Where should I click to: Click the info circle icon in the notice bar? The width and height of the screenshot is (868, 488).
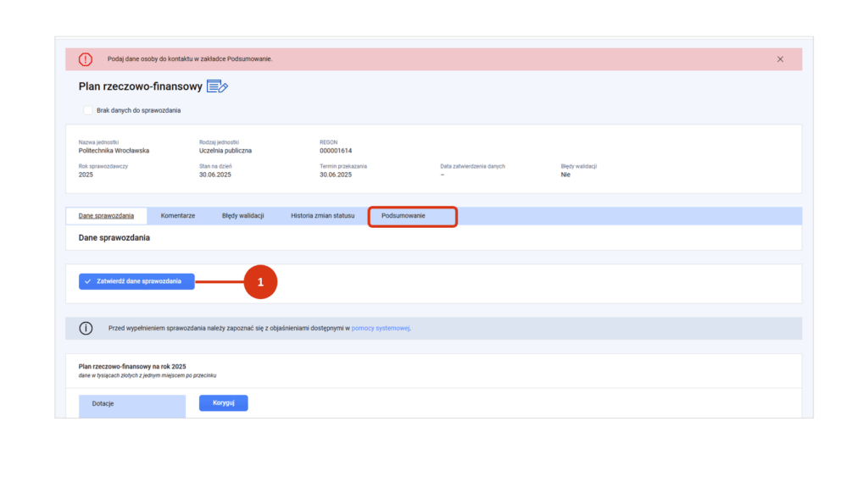86,328
